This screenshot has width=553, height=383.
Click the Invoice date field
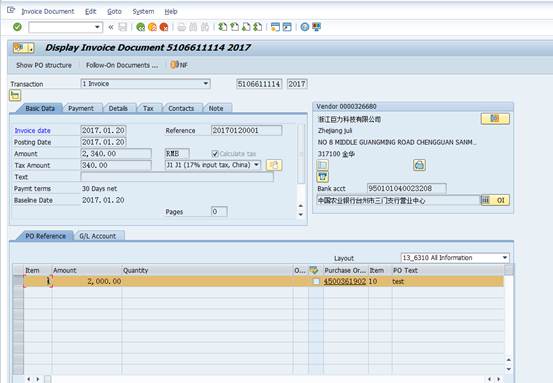pos(103,130)
